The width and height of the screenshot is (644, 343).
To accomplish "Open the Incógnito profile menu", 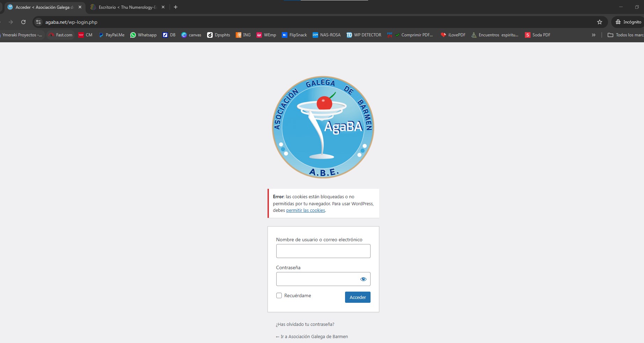I will pos(628,22).
